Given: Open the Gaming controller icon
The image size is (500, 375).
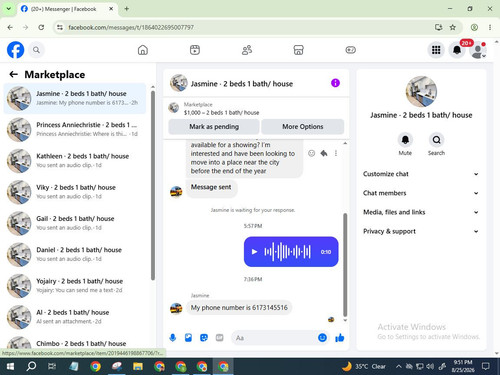Looking at the screenshot, I should point(350,50).
